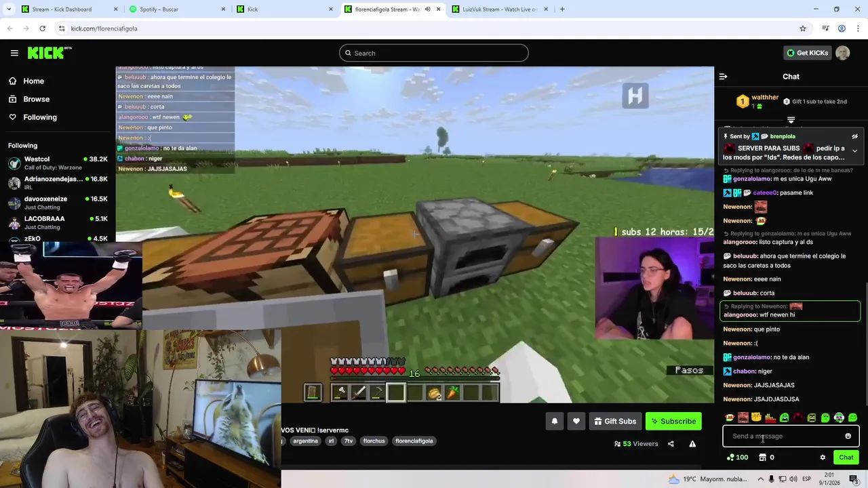Click the report stream warning icon
This screenshot has height=488, width=868.
(x=692, y=444)
